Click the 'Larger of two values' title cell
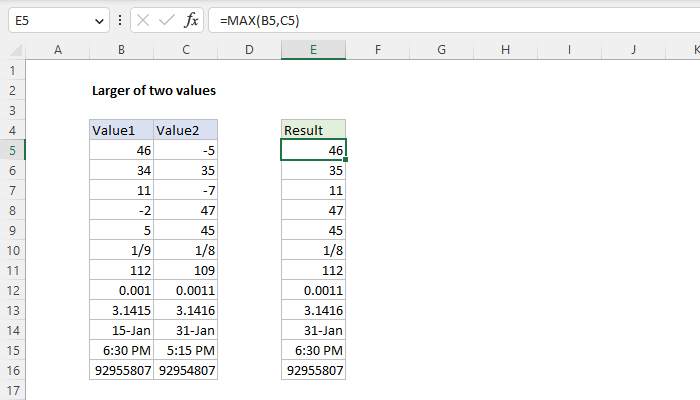700x400 pixels. (154, 91)
